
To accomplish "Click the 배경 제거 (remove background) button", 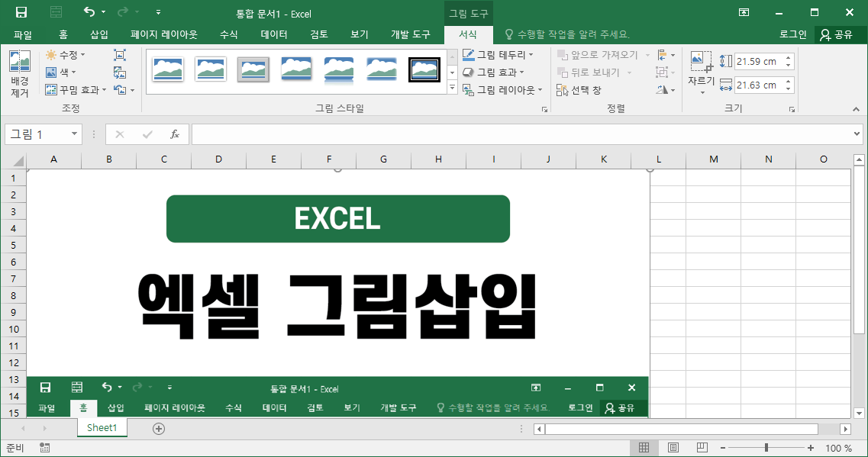I will tap(19, 74).
